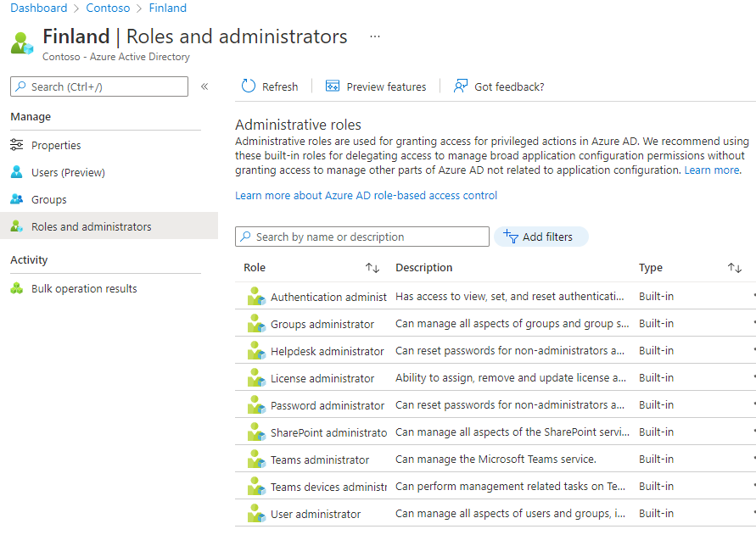
Task: Click the Refresh icon in toolbar
Action: 249,86
